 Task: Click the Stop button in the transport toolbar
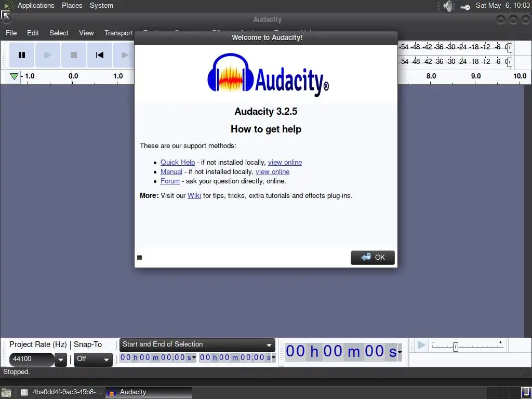pos(74,55)
